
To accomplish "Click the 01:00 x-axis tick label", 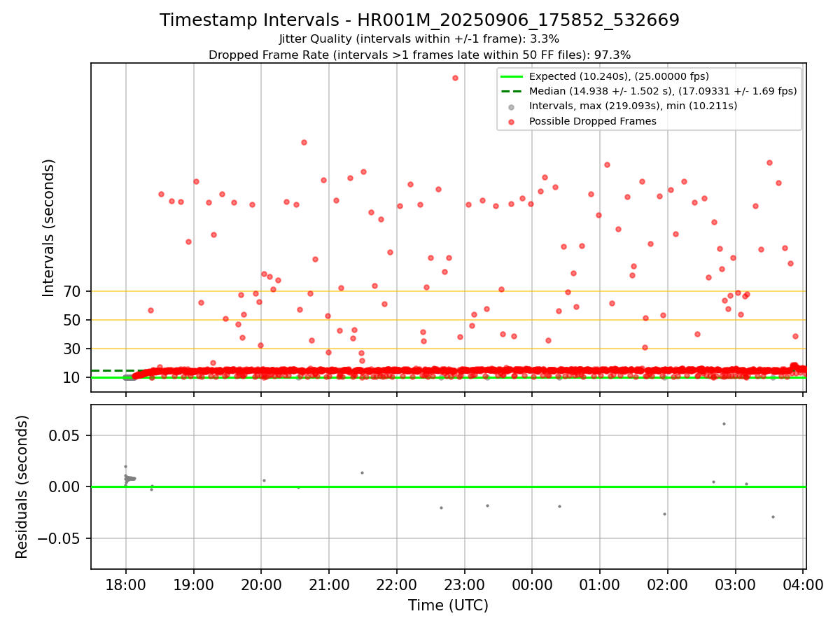I will click(600, 584).
